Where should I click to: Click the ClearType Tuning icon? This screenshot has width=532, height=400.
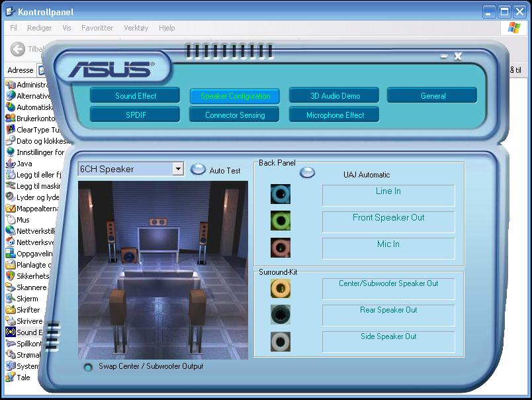(11, 129)
